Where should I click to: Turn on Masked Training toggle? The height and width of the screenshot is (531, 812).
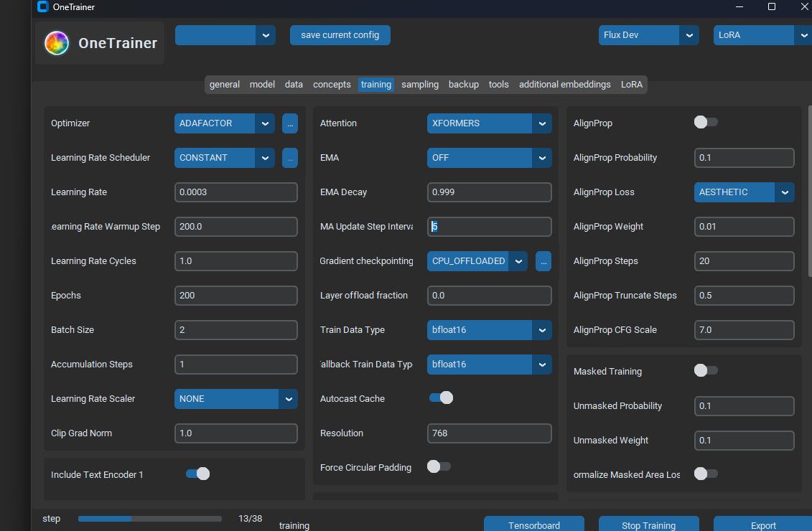coord(705,371)
